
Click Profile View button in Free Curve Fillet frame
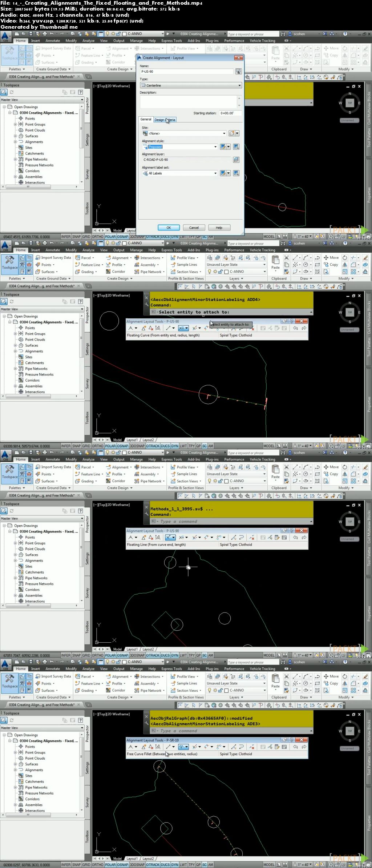(x=185, y=676)
